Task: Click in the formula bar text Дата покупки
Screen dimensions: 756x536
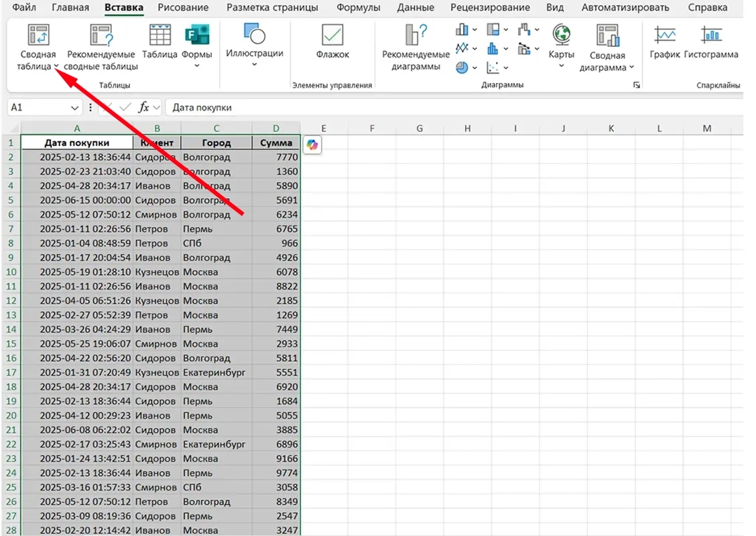Action: click(x=202, y=108)
